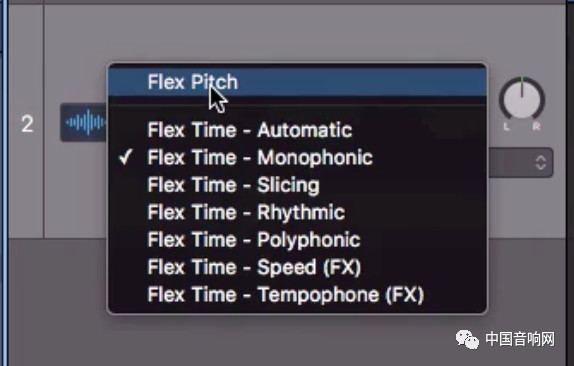Click the pan knob's L label
The height and width of the screenshot is (366, 574).
pos(506,127)
